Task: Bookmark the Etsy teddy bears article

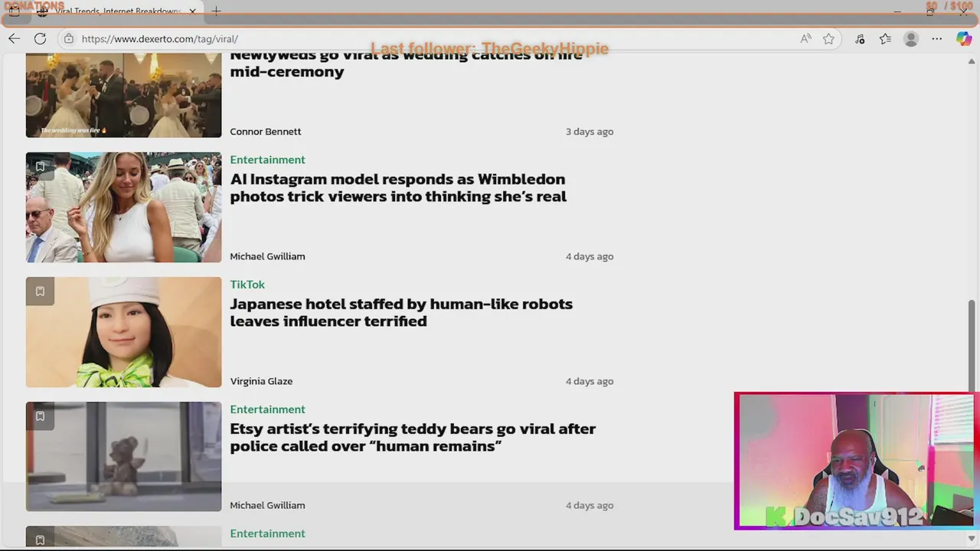Action: click(40, 416)
